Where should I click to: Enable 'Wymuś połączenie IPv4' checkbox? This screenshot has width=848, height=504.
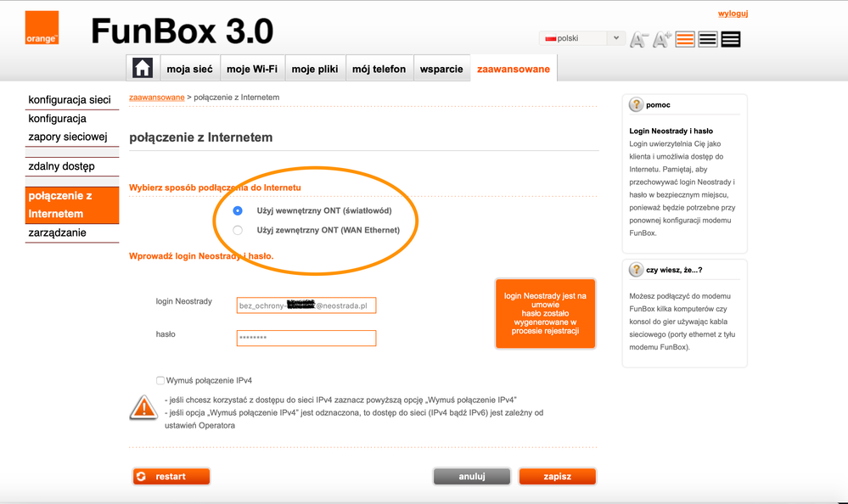point(160,380)
